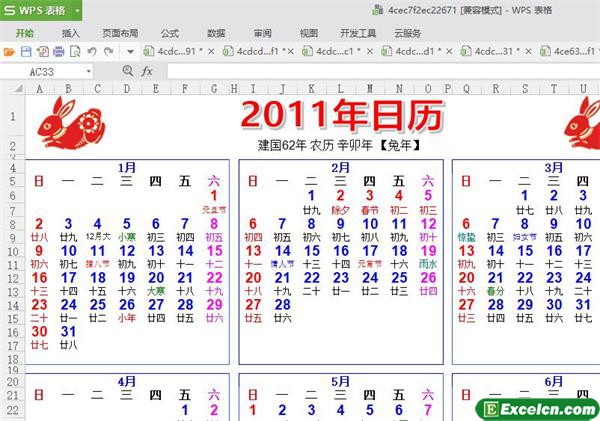Close document tab 4cdc...91
This screenshot has height=421, width=600.
coord(211,51)
